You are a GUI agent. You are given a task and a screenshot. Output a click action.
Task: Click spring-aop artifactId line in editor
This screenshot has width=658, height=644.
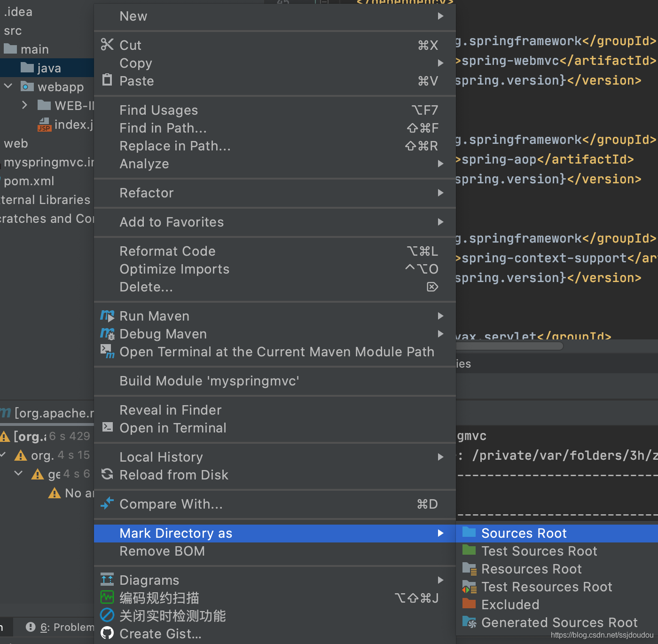pos(544,159)
